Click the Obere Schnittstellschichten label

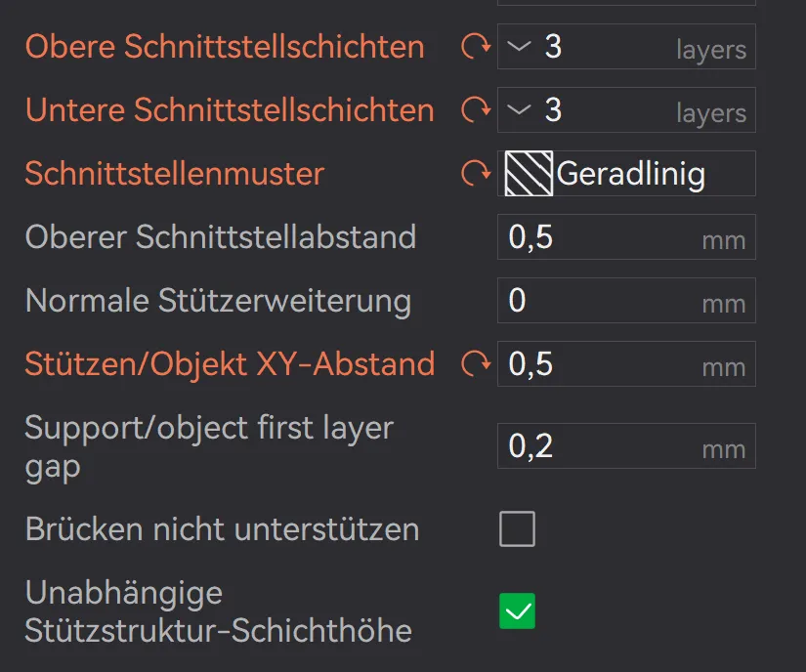tap(225, 47)
